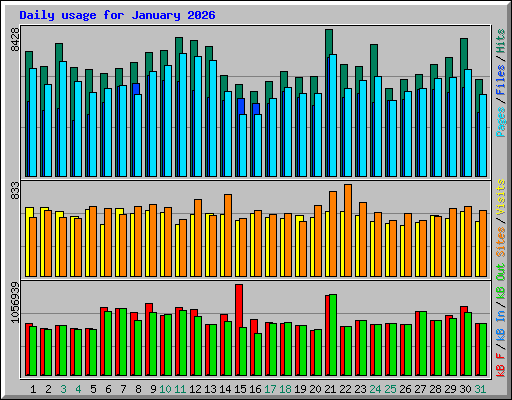The image size is (512, 400).
Task: Select green weekend day label 4
Action: 78,389
